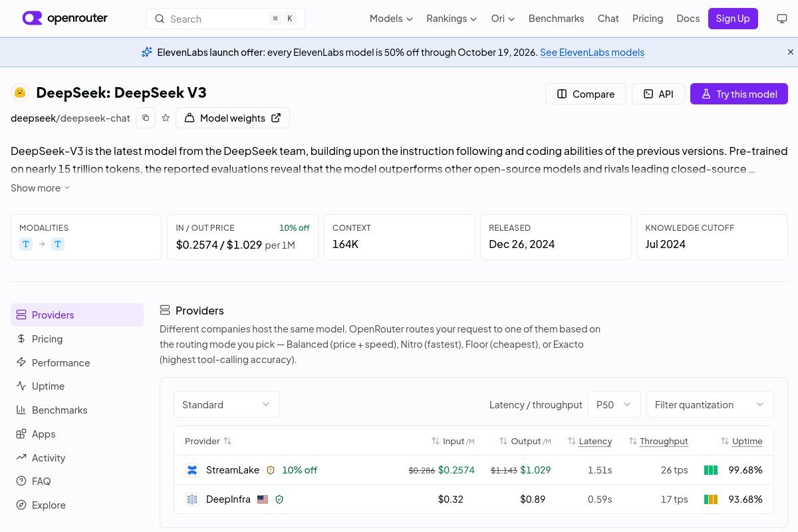Click the StreamLake 26 tps value
Image resolution: width=798 pixels, height=532 pixels.
pyautogui.click(x=674, y=470)
